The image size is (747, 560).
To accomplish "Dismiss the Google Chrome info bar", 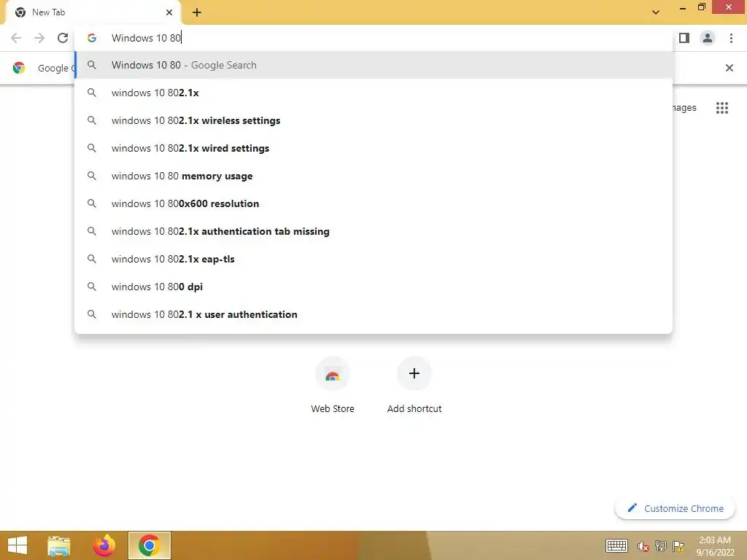I will [x=729, y=68].
